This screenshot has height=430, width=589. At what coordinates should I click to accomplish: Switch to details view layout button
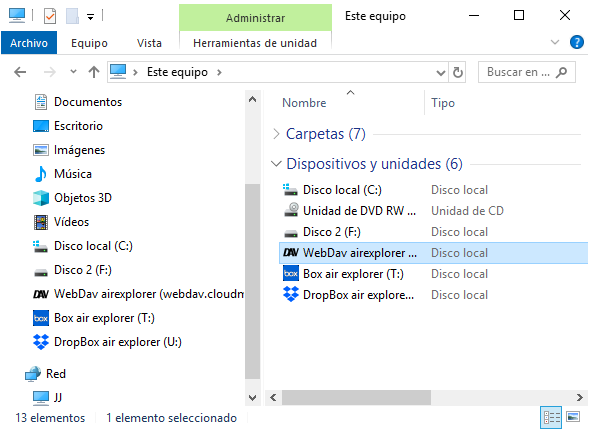tap(551, 417)
